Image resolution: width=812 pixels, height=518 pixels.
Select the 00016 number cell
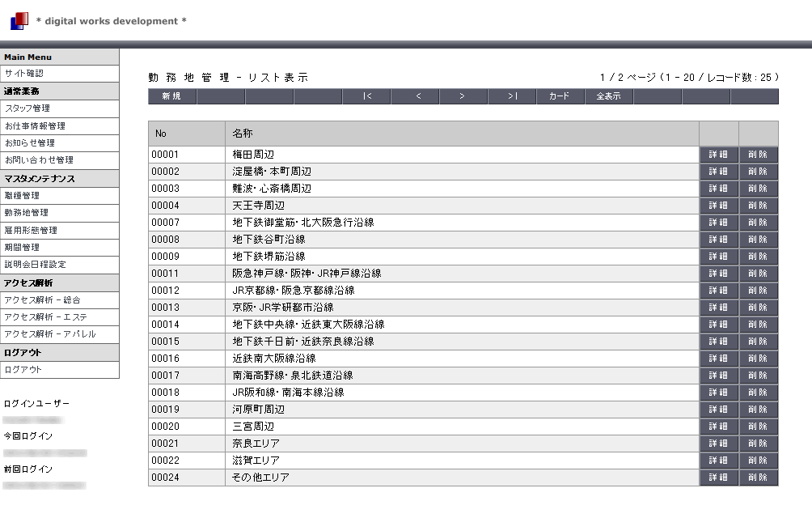(187, 359)
